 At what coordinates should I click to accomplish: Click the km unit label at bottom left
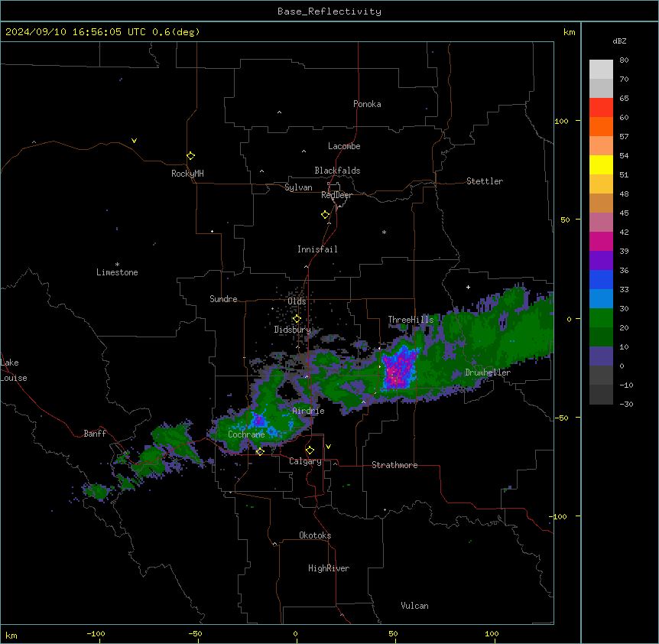11,635
